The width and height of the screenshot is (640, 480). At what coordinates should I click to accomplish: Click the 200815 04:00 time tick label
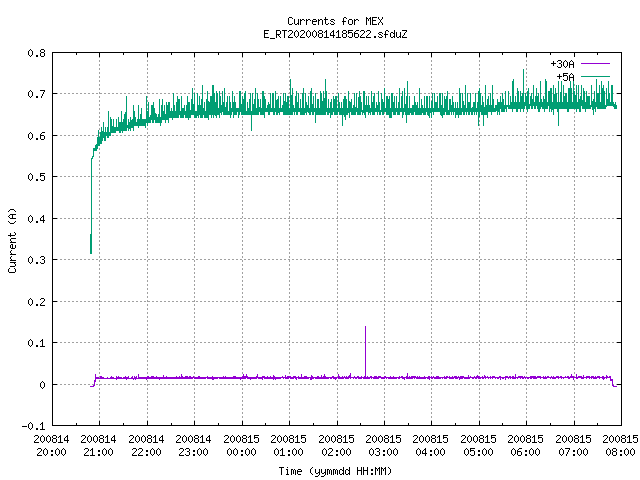[431, 445]
